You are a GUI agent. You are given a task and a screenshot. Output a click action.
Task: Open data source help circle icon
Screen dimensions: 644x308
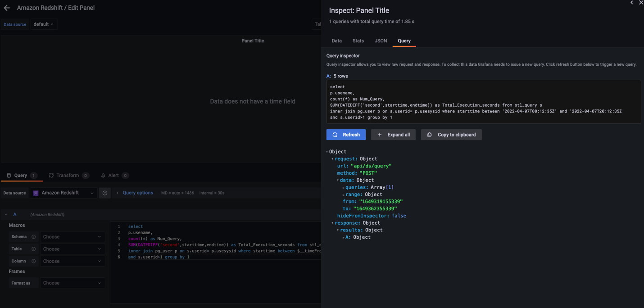105,193
